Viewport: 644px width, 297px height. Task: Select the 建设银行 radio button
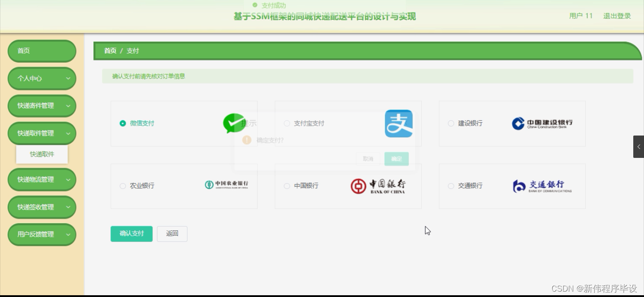(451, 123)
